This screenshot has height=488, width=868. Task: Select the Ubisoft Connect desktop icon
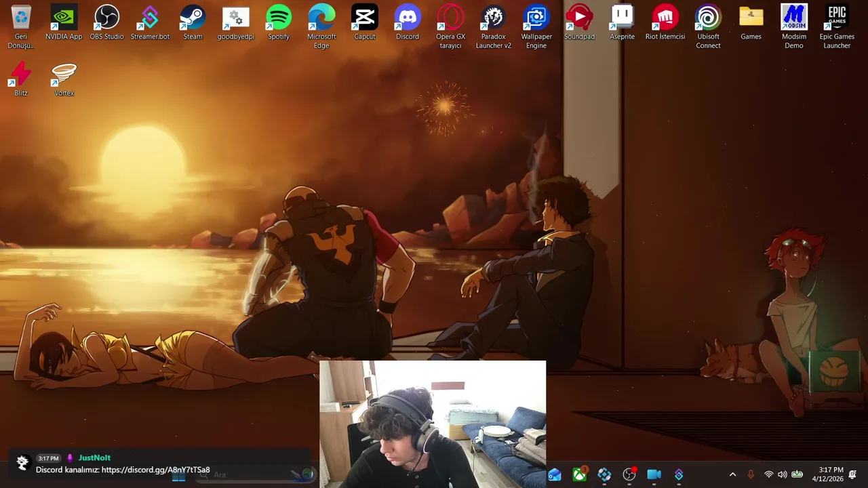tap(708, 27)
